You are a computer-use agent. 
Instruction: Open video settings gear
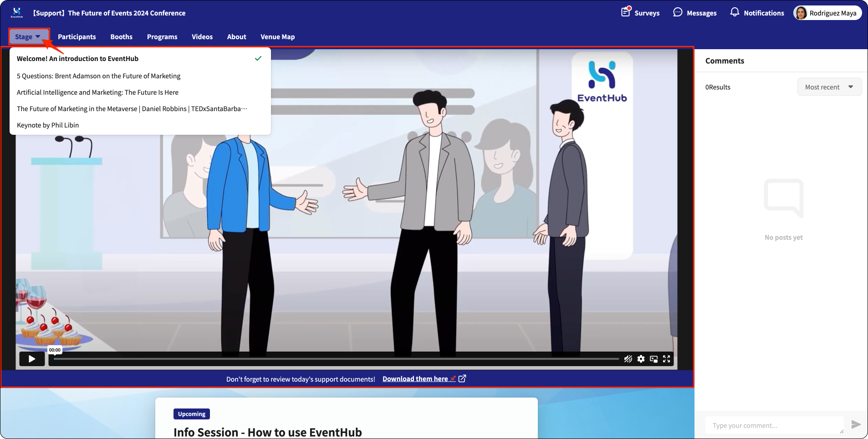(x=641, y=359)
